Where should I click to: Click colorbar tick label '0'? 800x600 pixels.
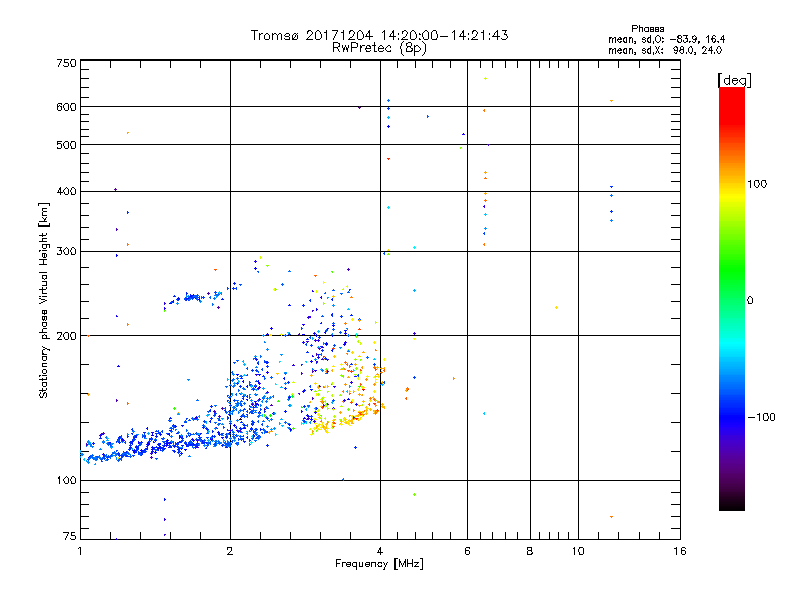point(750,300)
